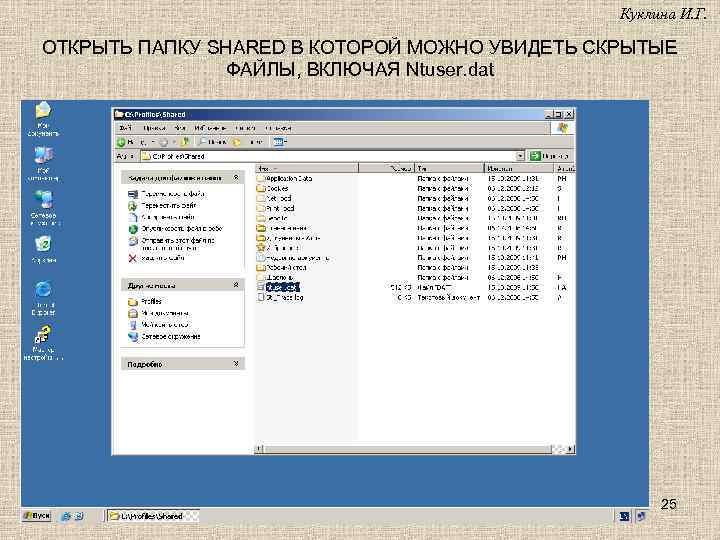Open the Избранное menu

[x=210, y=128]
